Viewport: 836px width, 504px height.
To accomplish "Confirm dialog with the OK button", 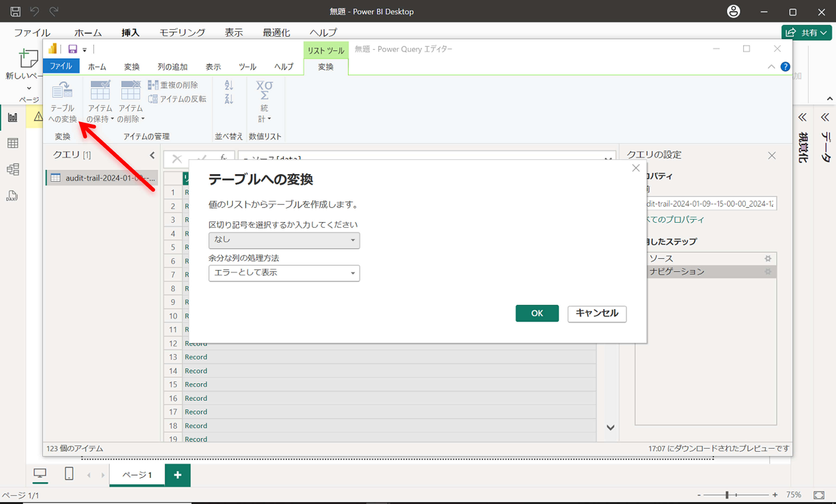I will point(537,313).
